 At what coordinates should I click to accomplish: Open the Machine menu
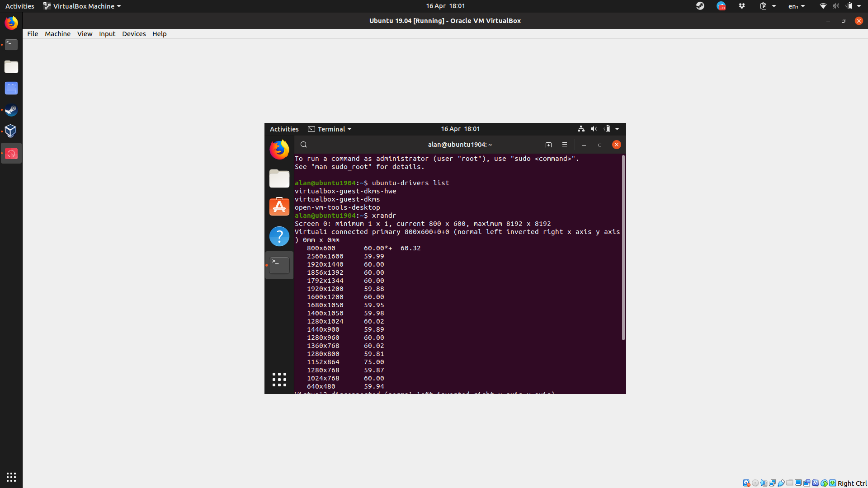(x=57, y=34)
